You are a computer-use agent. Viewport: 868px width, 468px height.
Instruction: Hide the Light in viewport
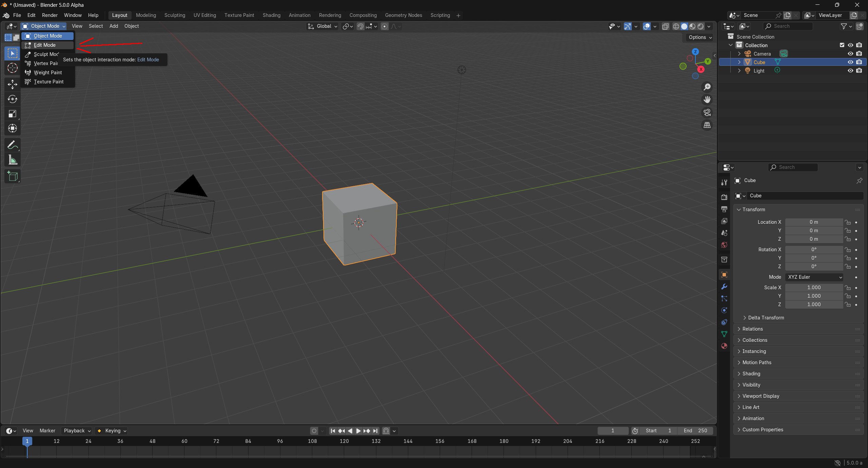coord(850,71)
